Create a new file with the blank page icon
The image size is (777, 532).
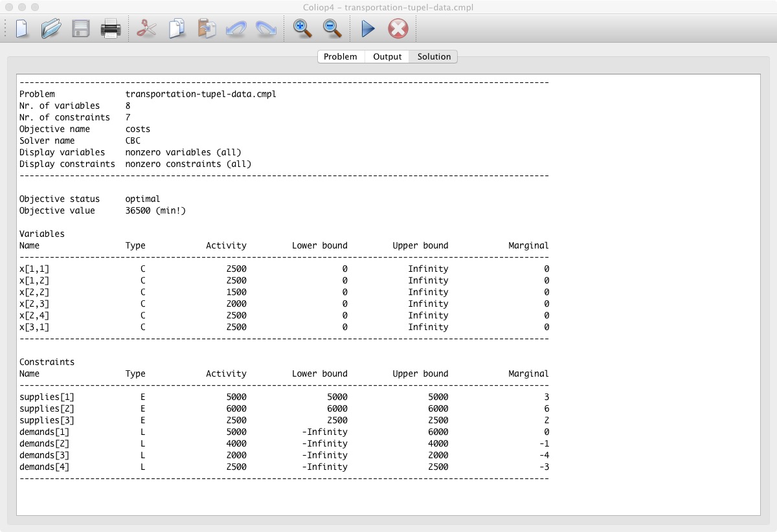(x=22, y=29)
